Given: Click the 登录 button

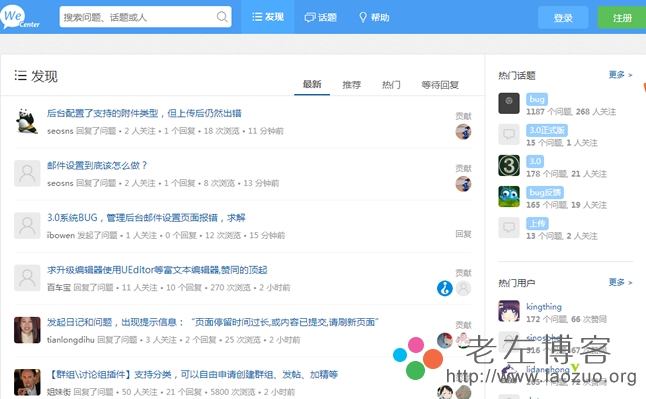Looking at the screenshot, I should pos(563,18).
